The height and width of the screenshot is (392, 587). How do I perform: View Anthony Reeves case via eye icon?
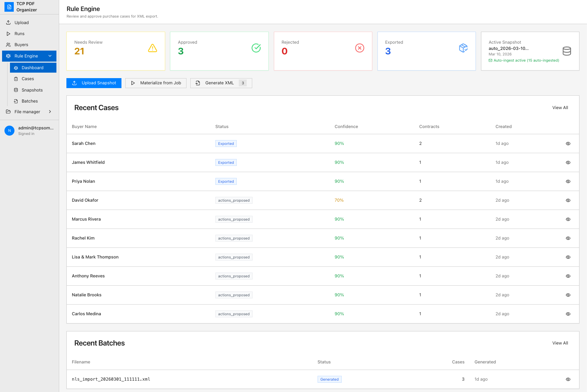(568, 276)
